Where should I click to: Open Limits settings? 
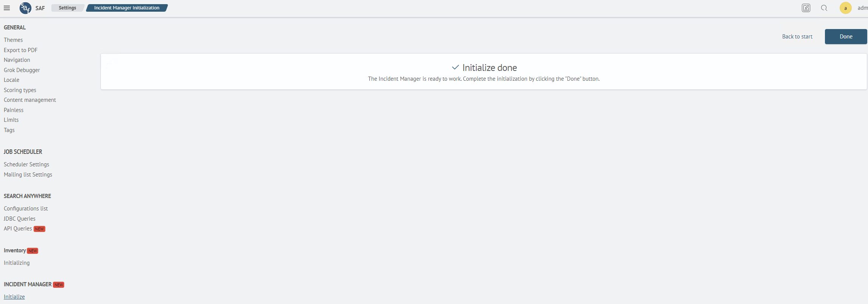click(x=11, y=120)
